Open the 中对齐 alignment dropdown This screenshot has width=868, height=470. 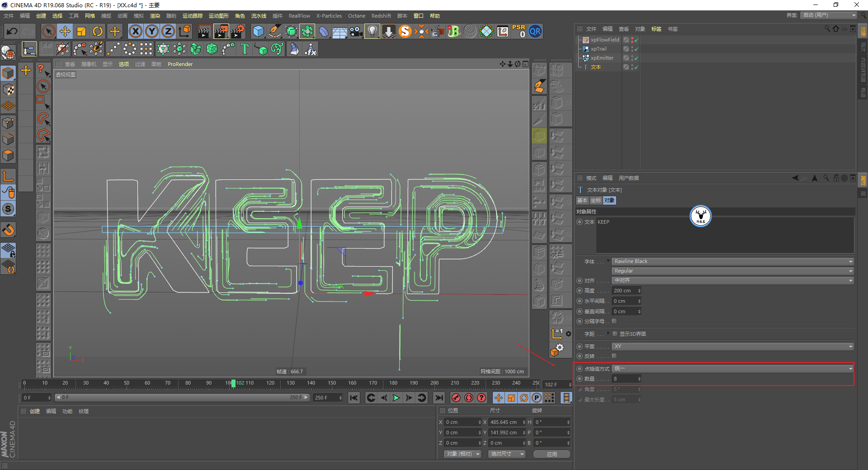click(x=732, y=280)
